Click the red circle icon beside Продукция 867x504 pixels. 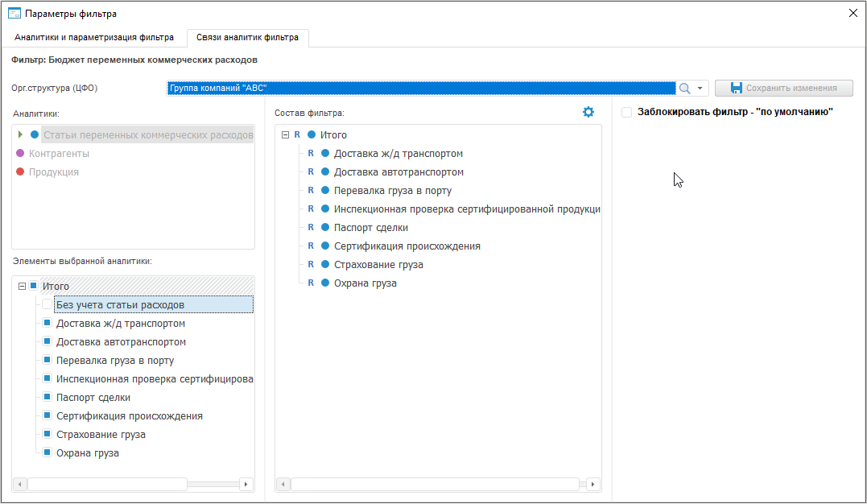pos(20,171)
